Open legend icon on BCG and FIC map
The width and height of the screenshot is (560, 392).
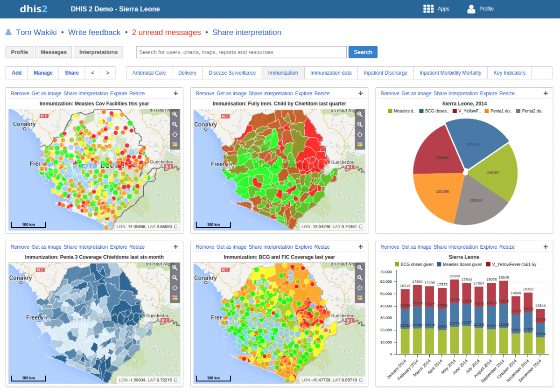click(x=360, y=297)
